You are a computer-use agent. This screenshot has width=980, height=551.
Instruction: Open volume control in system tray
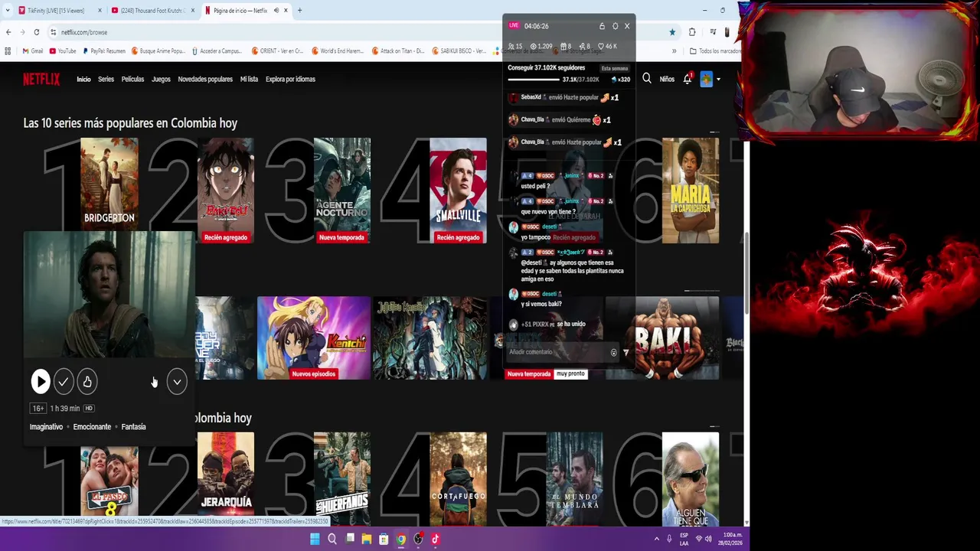pyautogui.click(x=708, y=539)
